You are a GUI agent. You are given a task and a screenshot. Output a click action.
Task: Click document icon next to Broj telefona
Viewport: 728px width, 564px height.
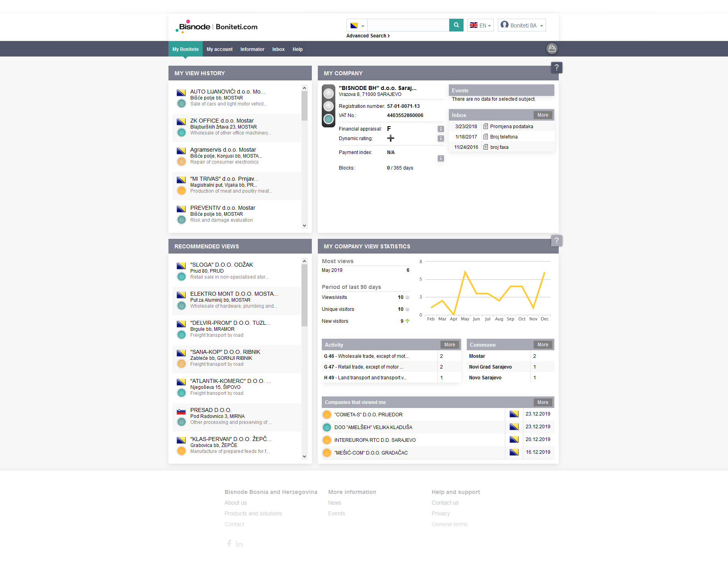pos(485,137)
